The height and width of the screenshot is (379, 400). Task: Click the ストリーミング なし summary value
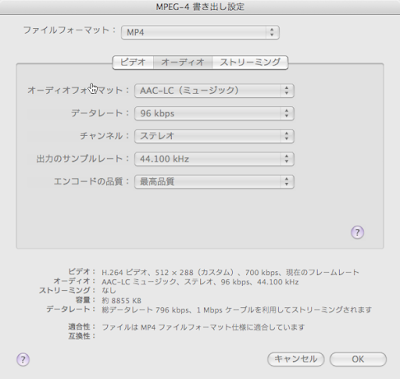pos(109,291)
